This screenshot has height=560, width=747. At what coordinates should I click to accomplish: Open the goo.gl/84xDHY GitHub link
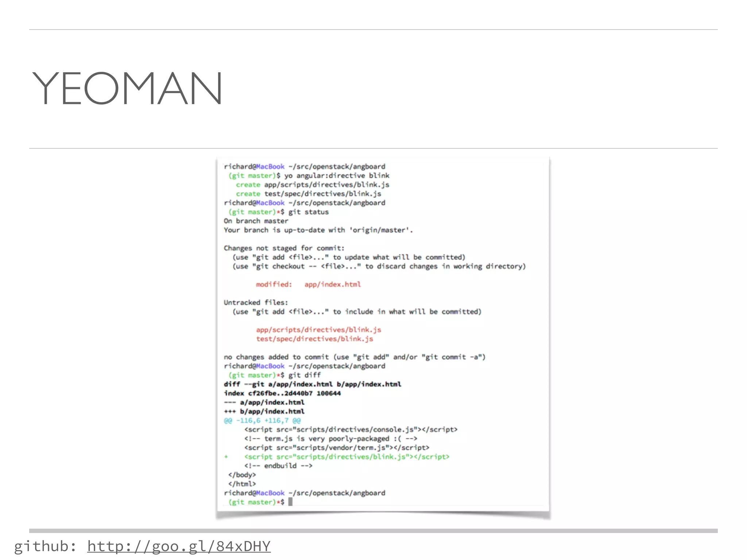[x=179, y=546]
